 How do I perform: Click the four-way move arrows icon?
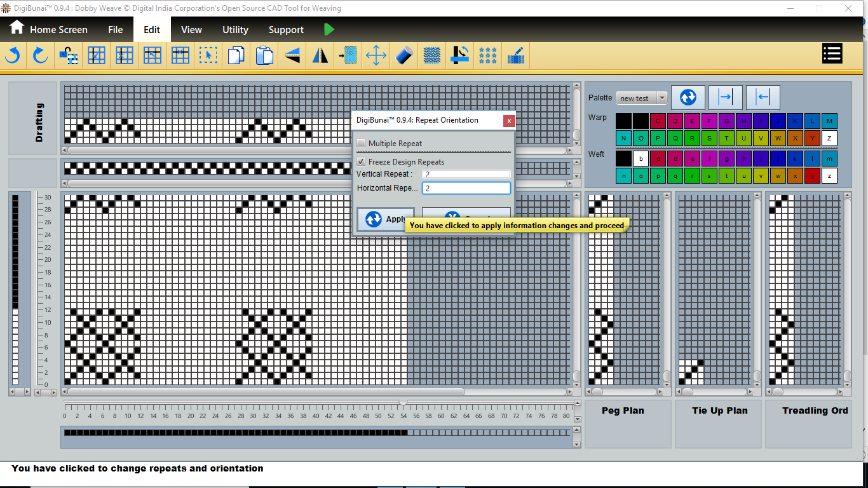click(x=376, y=56)
